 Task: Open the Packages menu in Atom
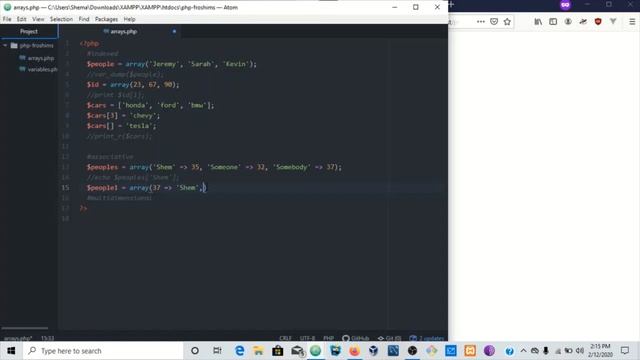106,19
